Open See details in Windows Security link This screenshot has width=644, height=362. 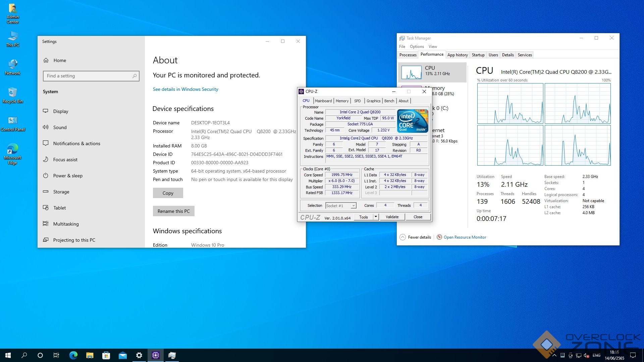185,89
